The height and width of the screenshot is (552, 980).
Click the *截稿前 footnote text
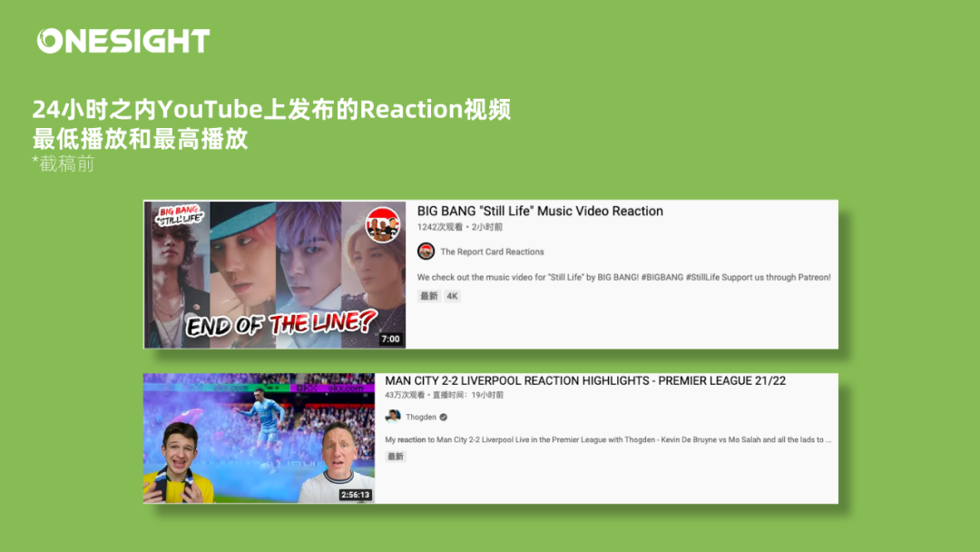[x=64, y=163]
